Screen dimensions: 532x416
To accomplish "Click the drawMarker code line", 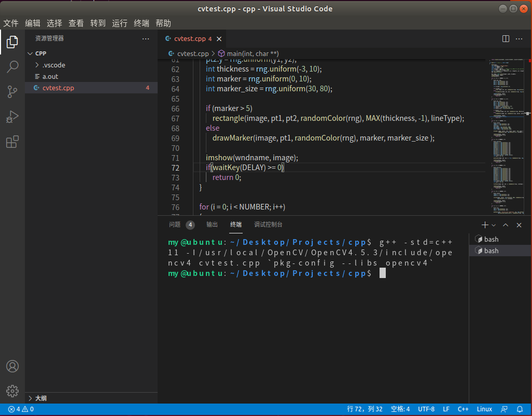I will (x=324, y=138).
